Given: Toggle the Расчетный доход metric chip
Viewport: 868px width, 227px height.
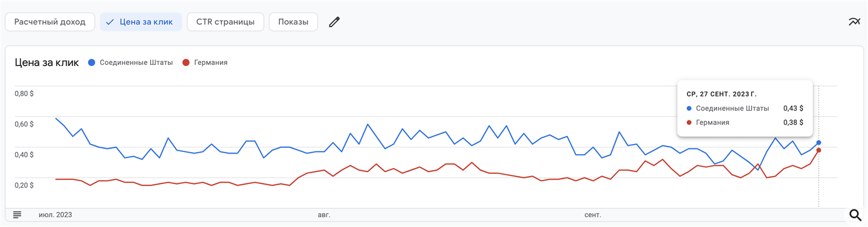Looking at the screenshot, I should pyautogui.click(x=50, y=22).
